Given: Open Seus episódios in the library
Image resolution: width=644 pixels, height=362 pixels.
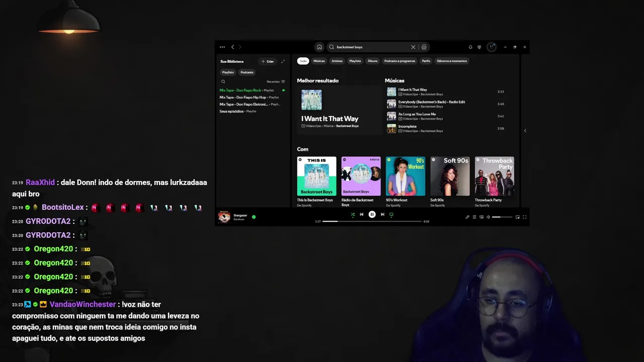Looking at the screenshot, I should click(x=252, y=112).
